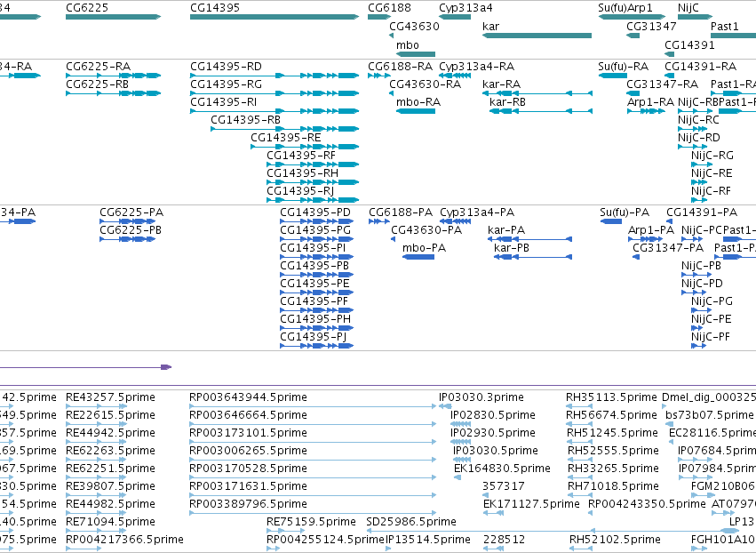Click the CG14395 gene label
Screen dimensions: 756x553
tap(215, 8)
